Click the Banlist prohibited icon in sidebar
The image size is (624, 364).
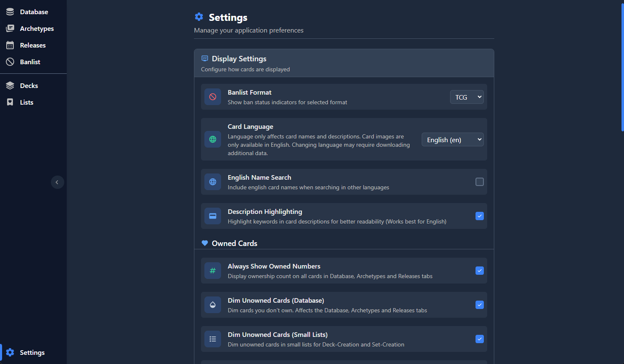(10, 62)
